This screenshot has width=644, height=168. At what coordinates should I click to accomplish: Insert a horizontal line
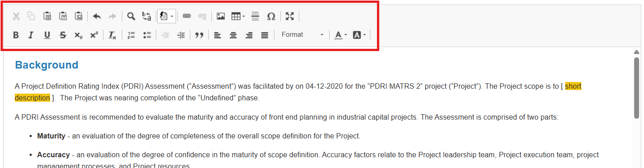255,17
